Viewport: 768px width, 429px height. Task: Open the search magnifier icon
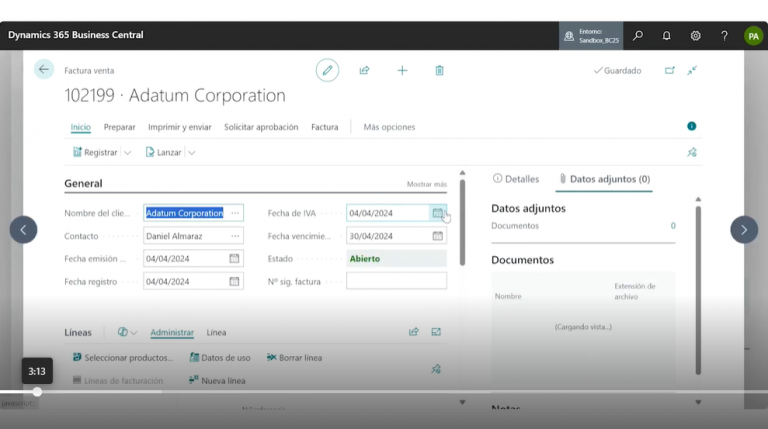638,36
